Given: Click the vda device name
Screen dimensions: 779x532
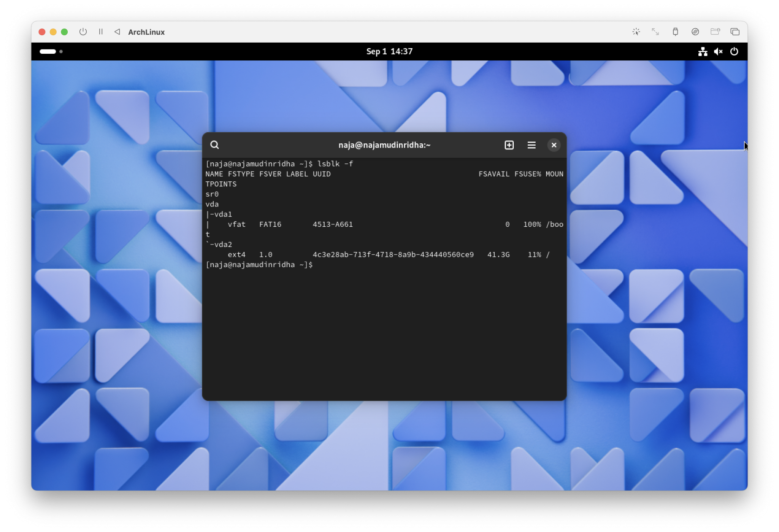Looking at the screenshot, I should 212,204.
